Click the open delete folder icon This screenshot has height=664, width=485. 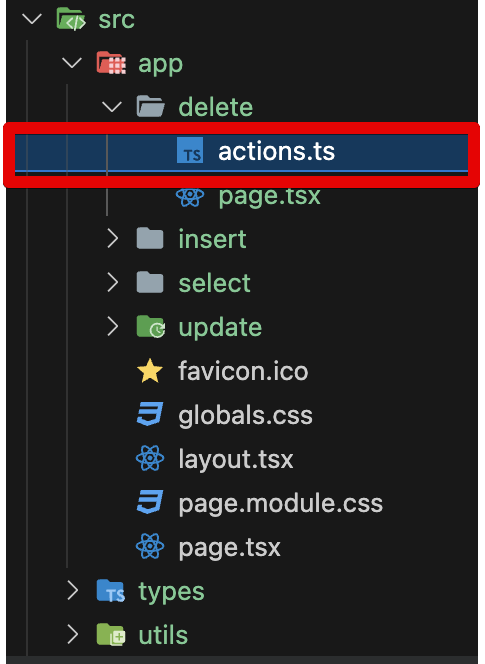pyautogui.click(x=150, y=106)
